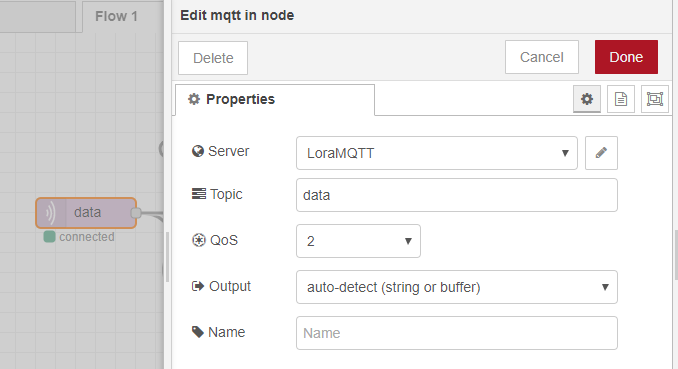Click the Output arrow icon
This screenshot has height=369, width=678.
(x=198, y=286)
